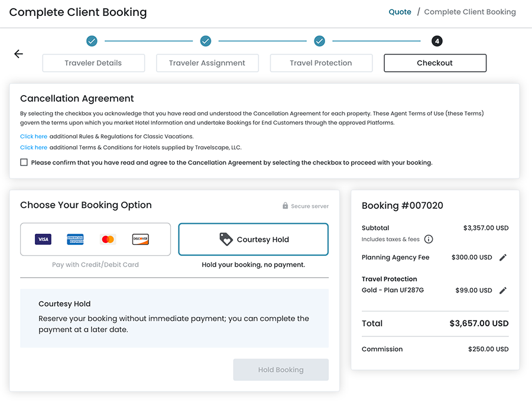Screen dimensions: 532x415
Task: Click the Discover card icon
Action: [x=140, y=239]
